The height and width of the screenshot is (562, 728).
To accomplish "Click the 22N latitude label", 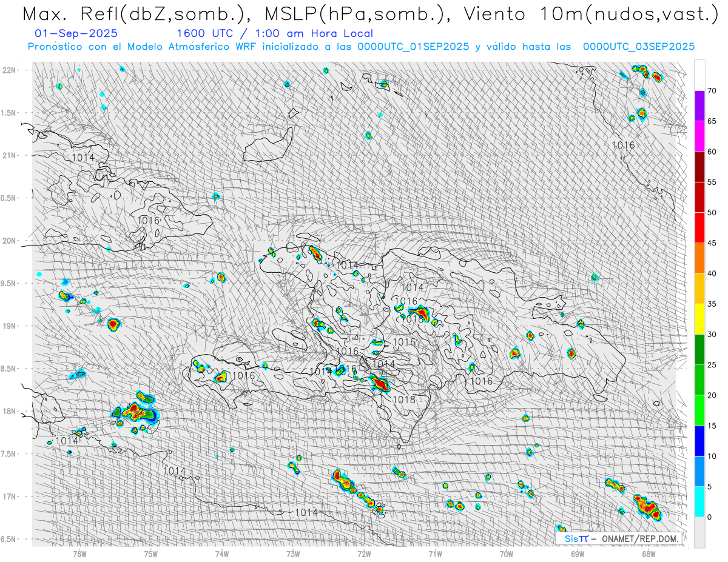I will (x=10, y=70).
